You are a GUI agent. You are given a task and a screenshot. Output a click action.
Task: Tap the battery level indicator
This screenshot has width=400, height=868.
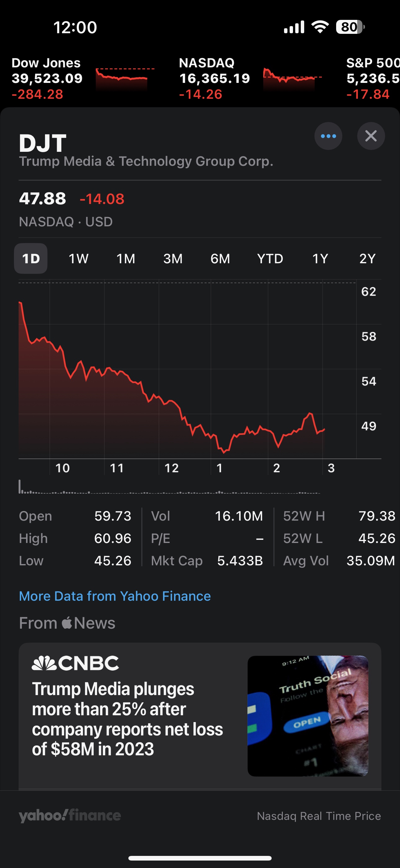pos(350,27)
